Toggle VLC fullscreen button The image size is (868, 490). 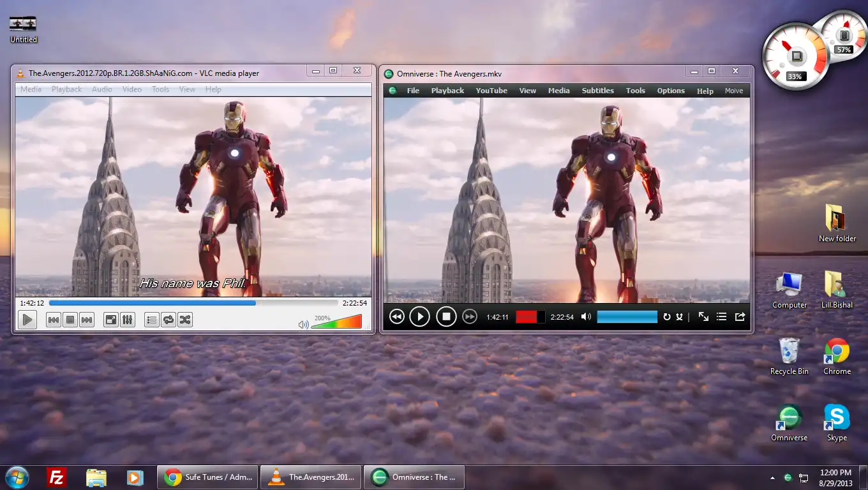pos(111,320)
